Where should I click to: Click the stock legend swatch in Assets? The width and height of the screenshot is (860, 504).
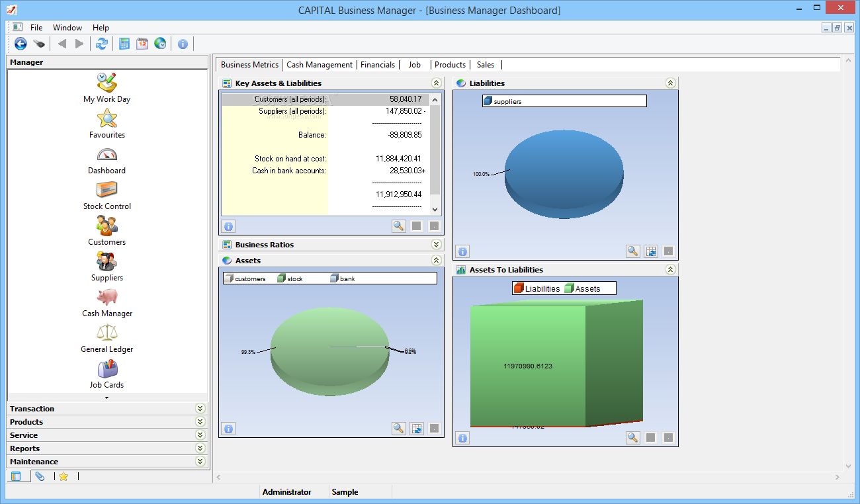click(281, 278)
